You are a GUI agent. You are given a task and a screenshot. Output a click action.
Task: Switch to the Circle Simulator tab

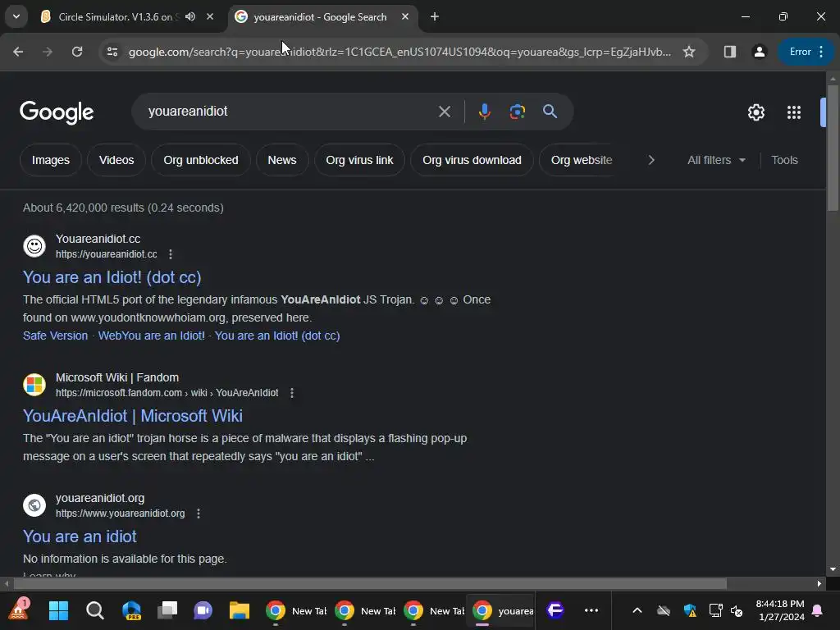tap(128, 16)
